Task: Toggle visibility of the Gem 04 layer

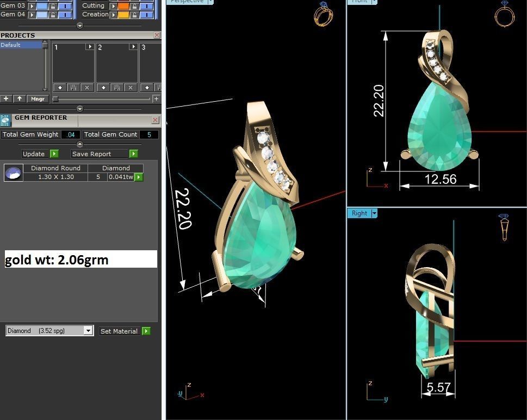Action: coord(65,15)
